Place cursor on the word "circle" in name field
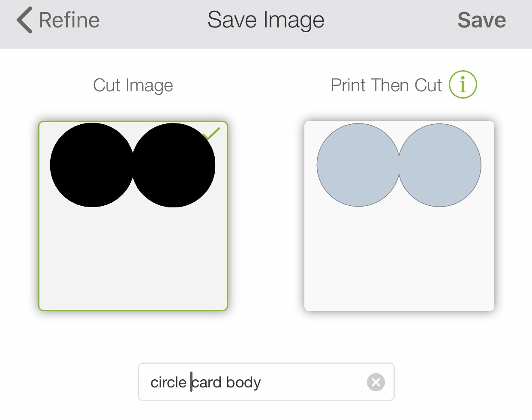This screenshot has height=420, width=532. tap(168, 382)
